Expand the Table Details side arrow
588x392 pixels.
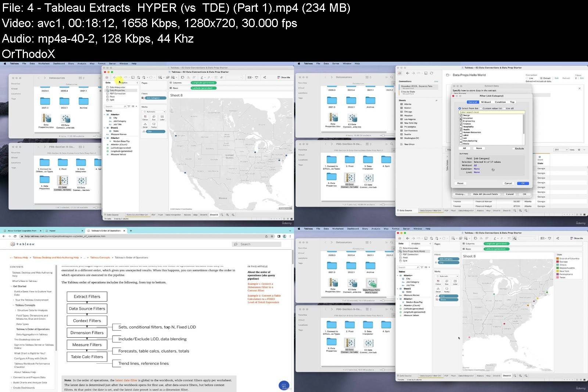point(447,156)
